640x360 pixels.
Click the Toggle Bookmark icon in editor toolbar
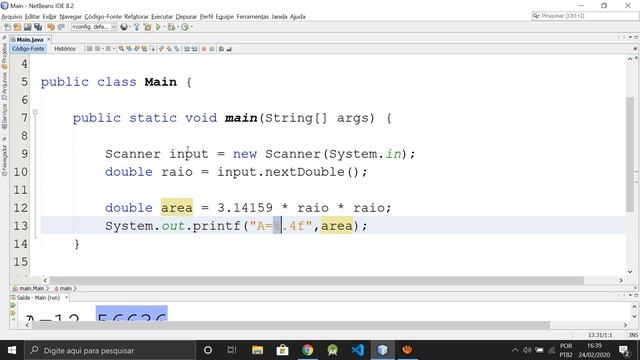177,49
